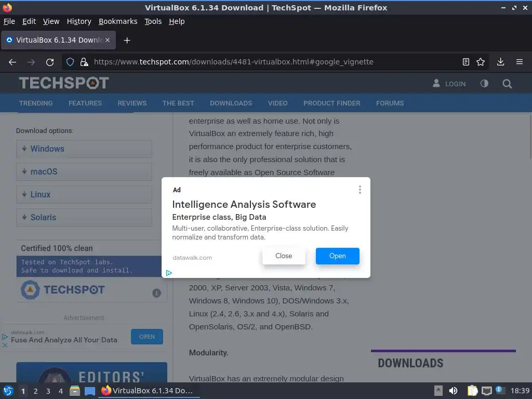
Task: Click the AdChoices triangle icon in the popup ad
Action: click(x=169, y=273)
